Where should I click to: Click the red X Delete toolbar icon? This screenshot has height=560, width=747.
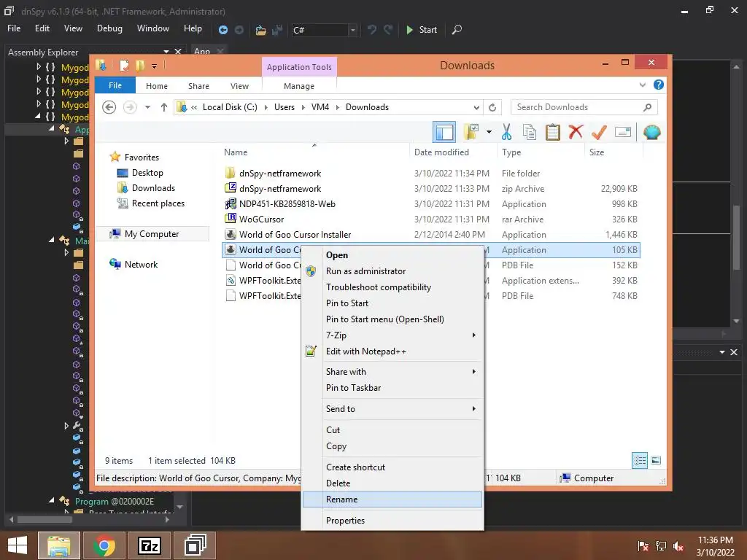[576, 131]
